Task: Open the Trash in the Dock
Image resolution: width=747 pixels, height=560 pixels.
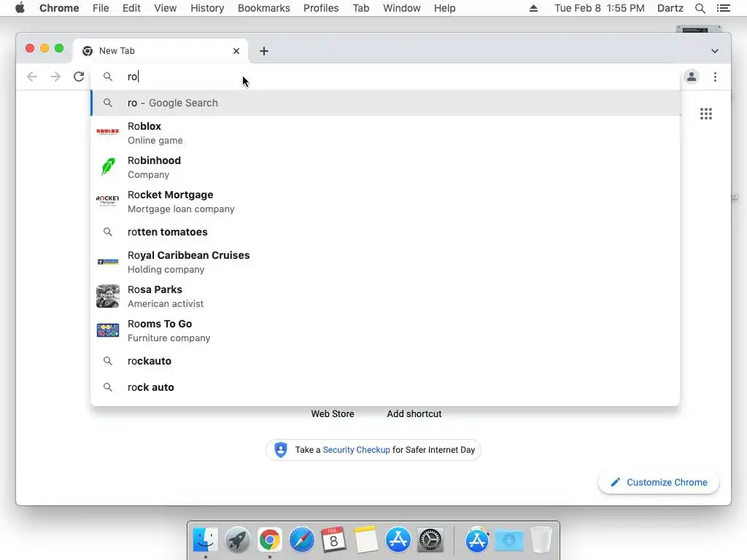Action: [x=541, y=540]
